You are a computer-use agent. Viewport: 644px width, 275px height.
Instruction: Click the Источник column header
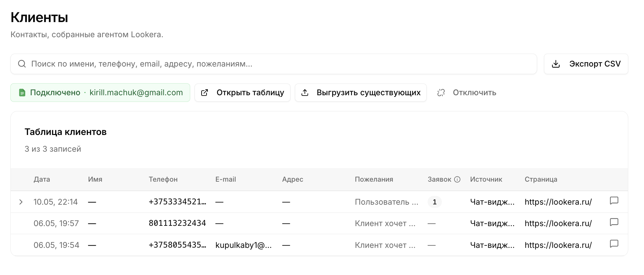(486, 179)
